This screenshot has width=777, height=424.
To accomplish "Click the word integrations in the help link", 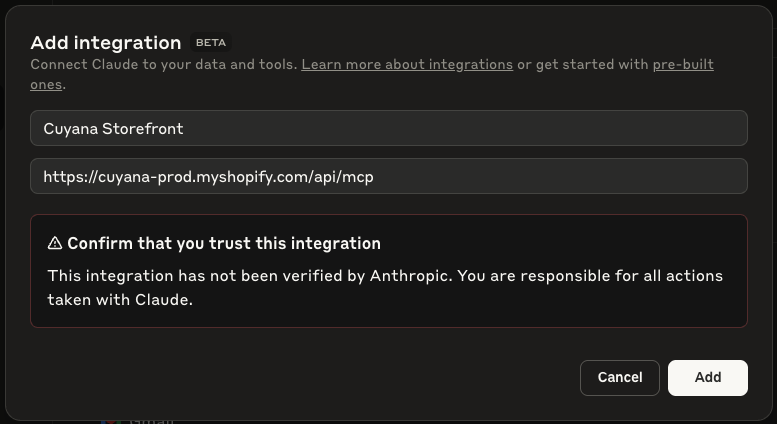I will pos(470,64).
